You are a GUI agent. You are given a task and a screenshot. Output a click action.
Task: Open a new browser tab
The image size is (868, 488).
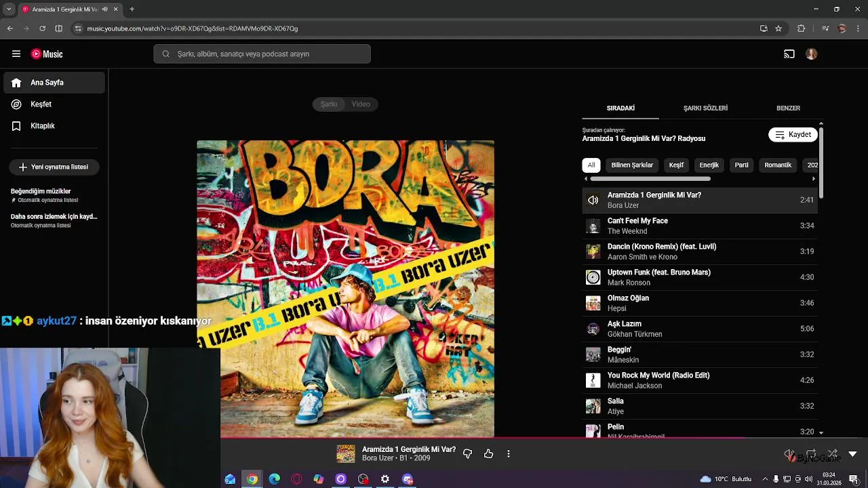point(132,9)
